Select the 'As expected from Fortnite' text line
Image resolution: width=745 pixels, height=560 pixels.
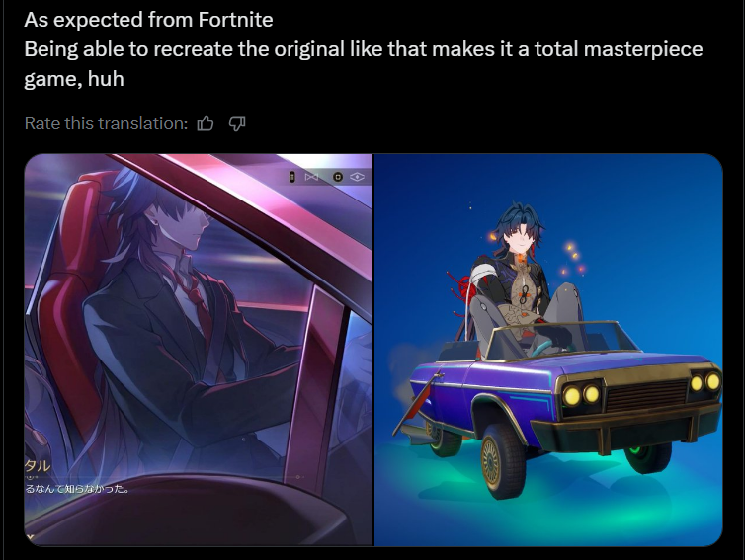149,20
